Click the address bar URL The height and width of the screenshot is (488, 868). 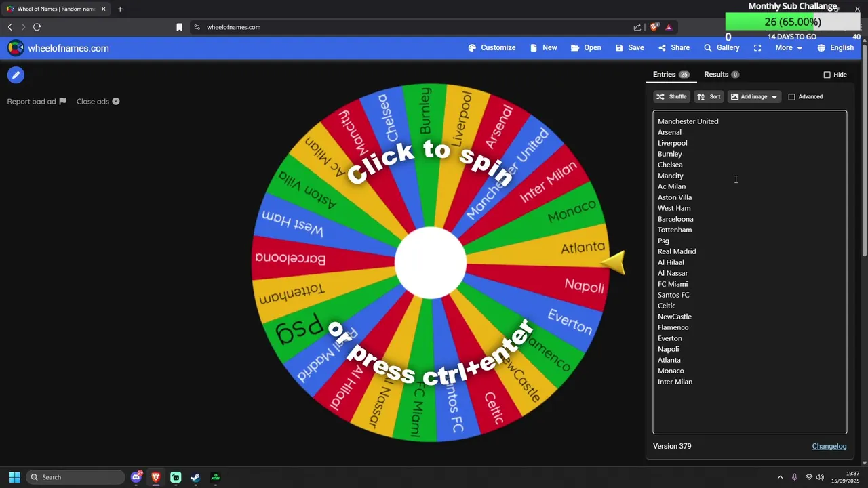234,27
